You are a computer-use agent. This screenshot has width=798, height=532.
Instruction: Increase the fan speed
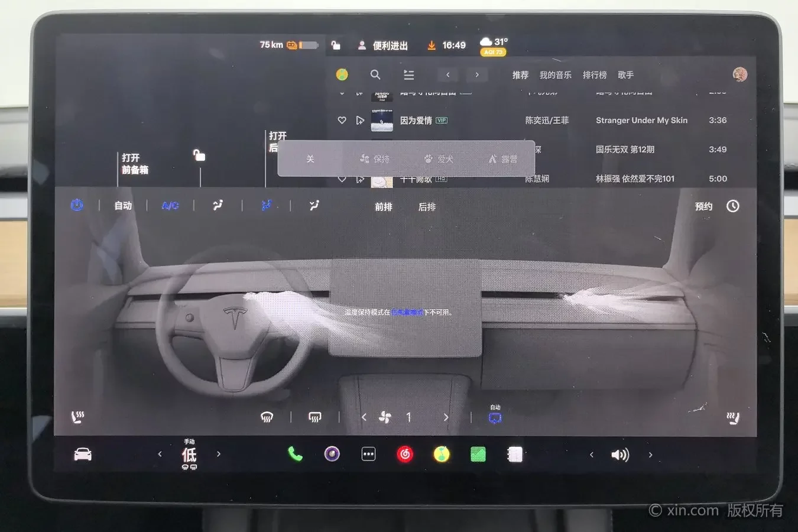446,417
